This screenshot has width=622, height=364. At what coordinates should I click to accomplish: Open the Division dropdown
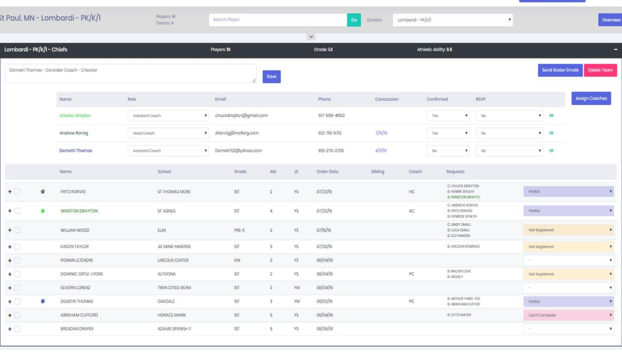click(452, 20)
